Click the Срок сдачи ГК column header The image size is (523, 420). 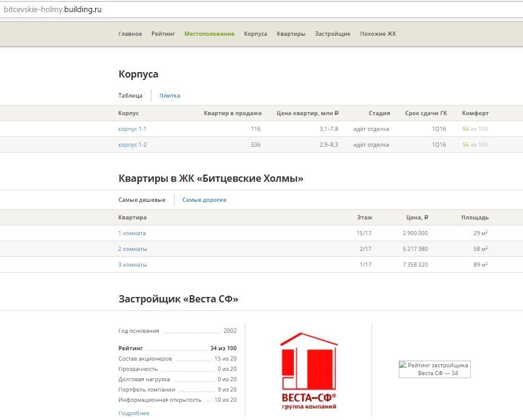click(426, 113)
